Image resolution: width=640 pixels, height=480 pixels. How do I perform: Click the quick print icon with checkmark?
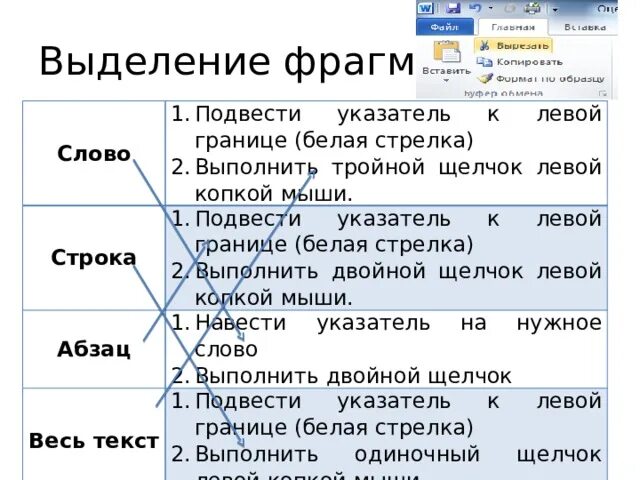click(x=533, y=8)
